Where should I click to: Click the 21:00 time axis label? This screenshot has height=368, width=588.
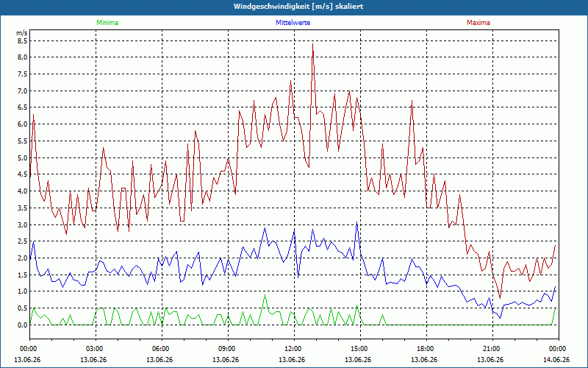pyautogui.click(x=492, y=349)
